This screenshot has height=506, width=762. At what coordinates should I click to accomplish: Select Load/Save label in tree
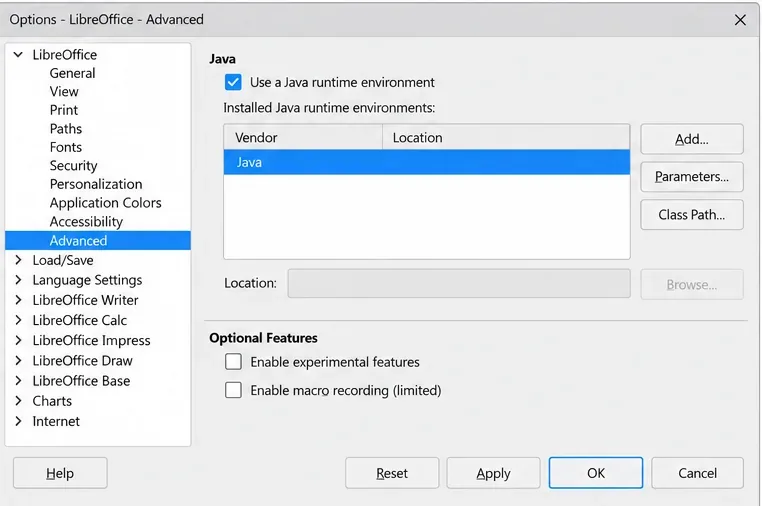63,260
